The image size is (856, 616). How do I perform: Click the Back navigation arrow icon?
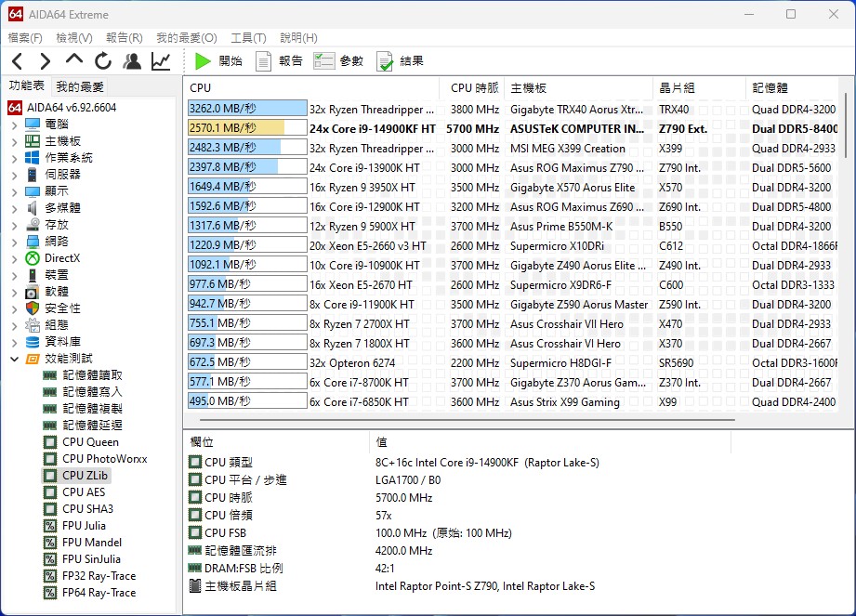click(18, 61)
